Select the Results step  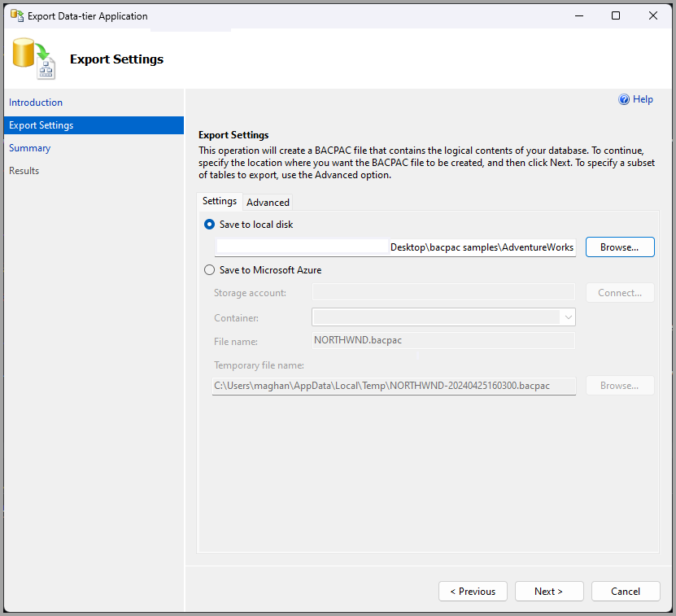[x=24, y=170]
